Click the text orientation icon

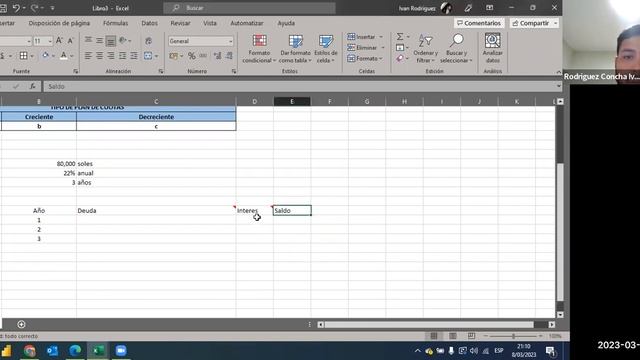pos(122,40)
